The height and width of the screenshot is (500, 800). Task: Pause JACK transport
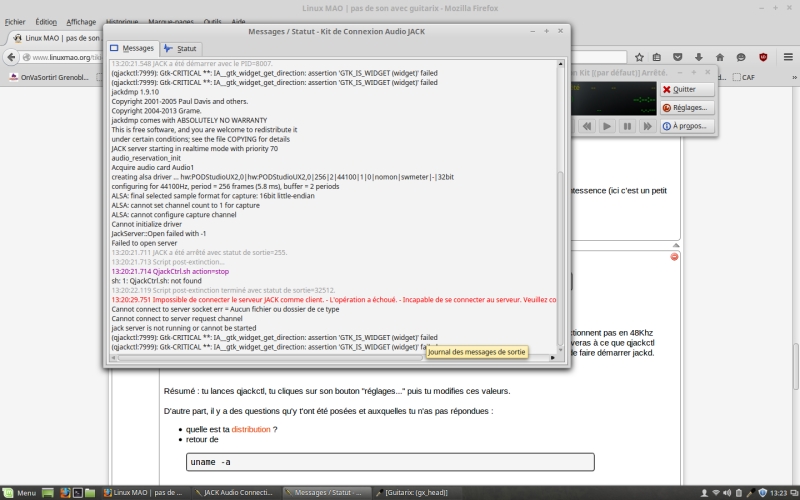click(x=627, y=126)
